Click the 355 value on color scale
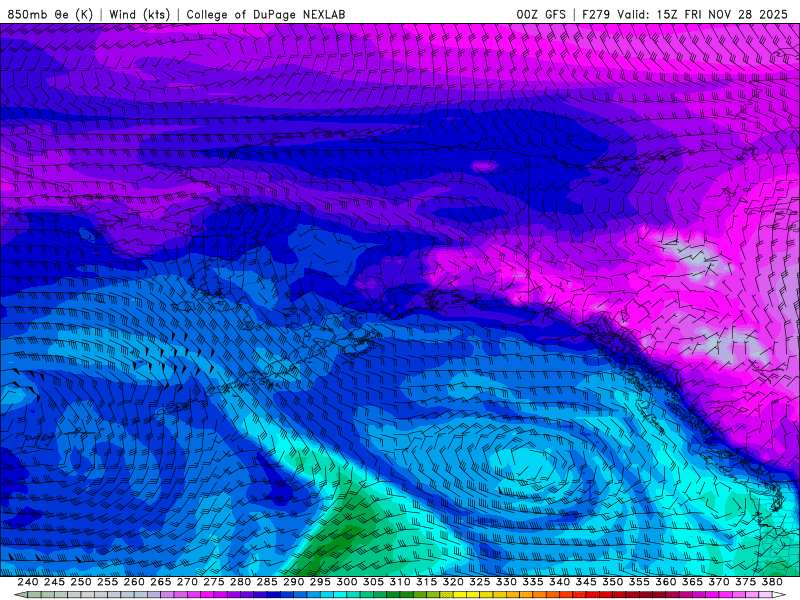The height and width of the screenshot is (600, 800). 639,582
